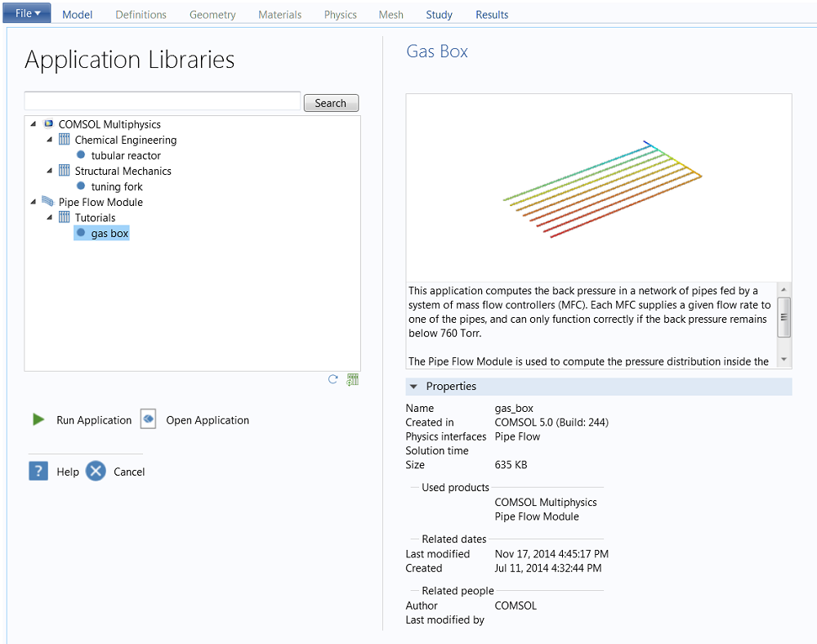Click Pipe Flow Module under Used products

(x=537, y=517)
